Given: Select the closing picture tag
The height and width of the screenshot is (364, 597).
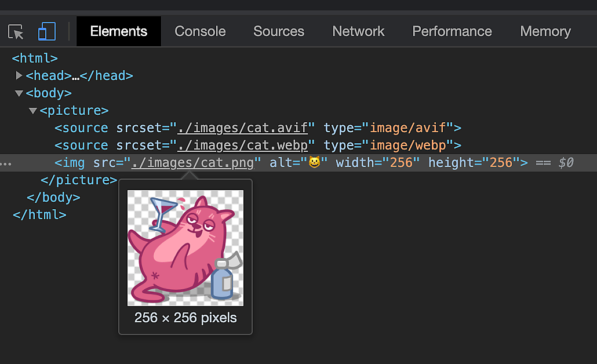Looking at the screenshot, I should (79, 180).
